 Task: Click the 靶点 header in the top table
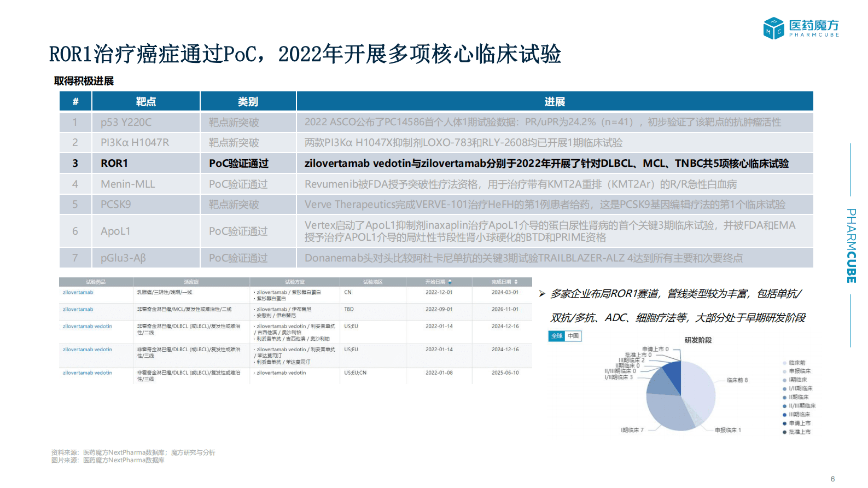pyautogui.click(x=146, y=101)
